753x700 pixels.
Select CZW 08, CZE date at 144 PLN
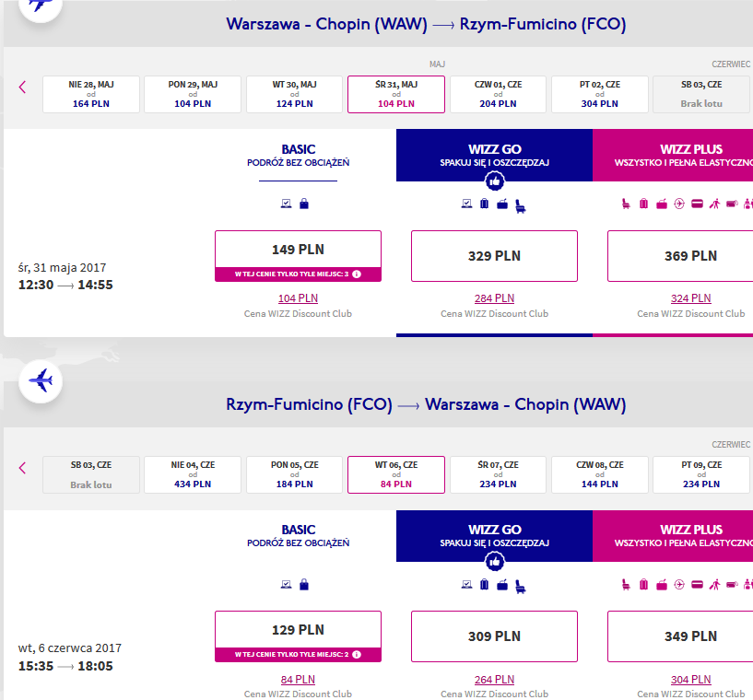(x=600, y=475)
